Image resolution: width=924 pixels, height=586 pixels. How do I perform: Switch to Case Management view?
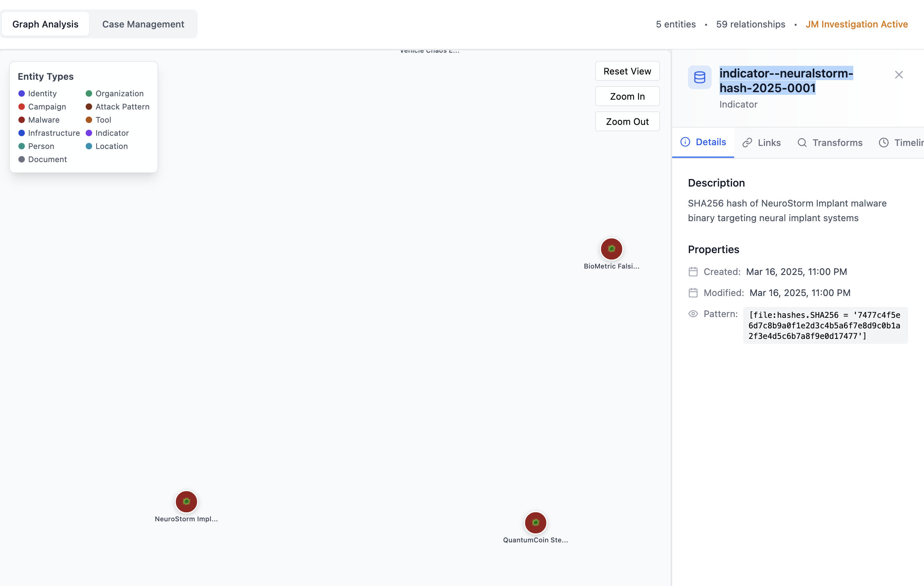[x=143, y=24]
